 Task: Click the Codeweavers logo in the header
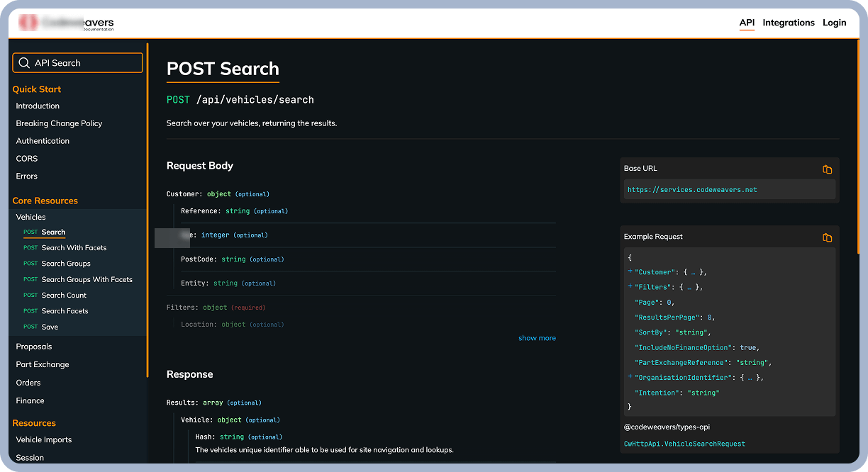[x=66, y=23]
